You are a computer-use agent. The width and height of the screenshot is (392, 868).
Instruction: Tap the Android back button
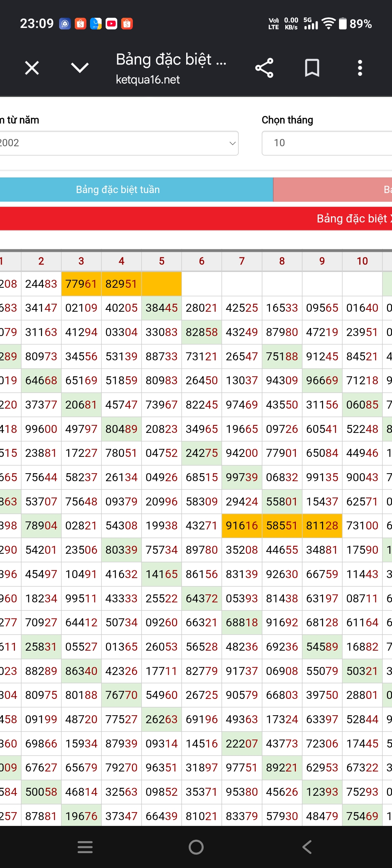coord(307,847)
